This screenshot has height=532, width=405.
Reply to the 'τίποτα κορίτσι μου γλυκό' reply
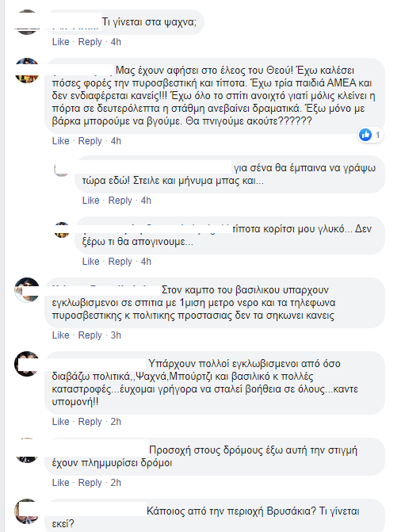pyautogui.click(x=120, y=262)
